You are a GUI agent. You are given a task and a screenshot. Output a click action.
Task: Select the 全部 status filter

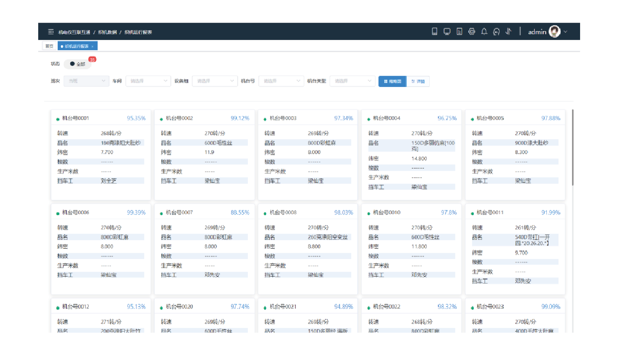(78, 64)
